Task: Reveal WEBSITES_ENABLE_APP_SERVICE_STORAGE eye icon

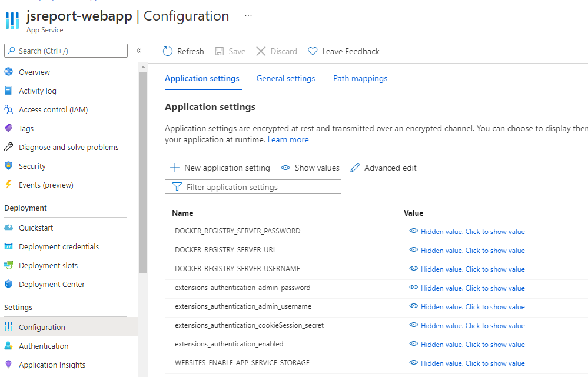Action: (414, 362)
